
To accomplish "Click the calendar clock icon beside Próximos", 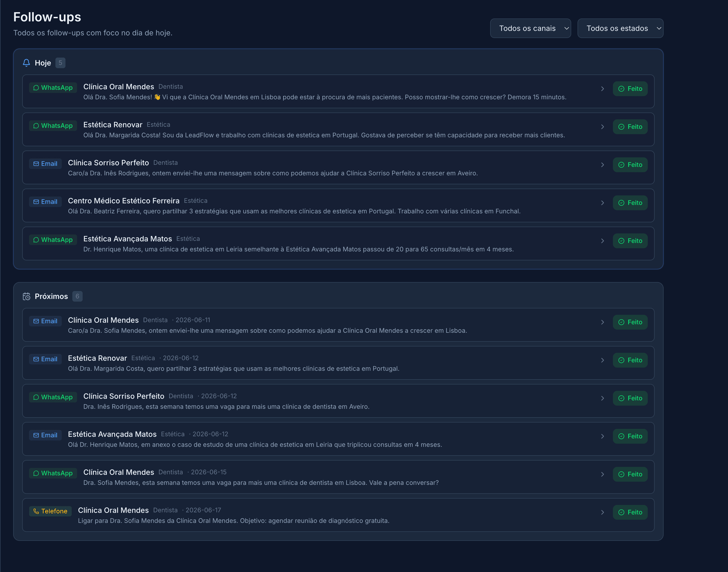I will pos(26,296).
